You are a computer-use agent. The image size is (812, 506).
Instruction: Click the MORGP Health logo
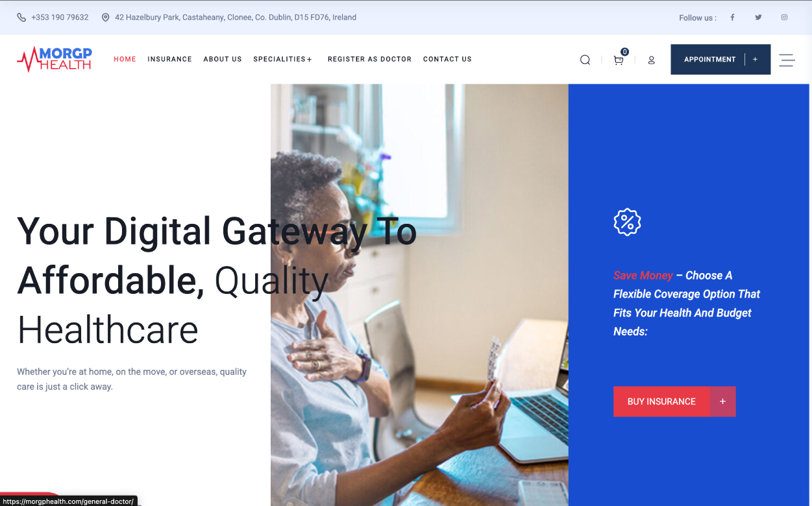pyautogui.click(x=55, y=59)
